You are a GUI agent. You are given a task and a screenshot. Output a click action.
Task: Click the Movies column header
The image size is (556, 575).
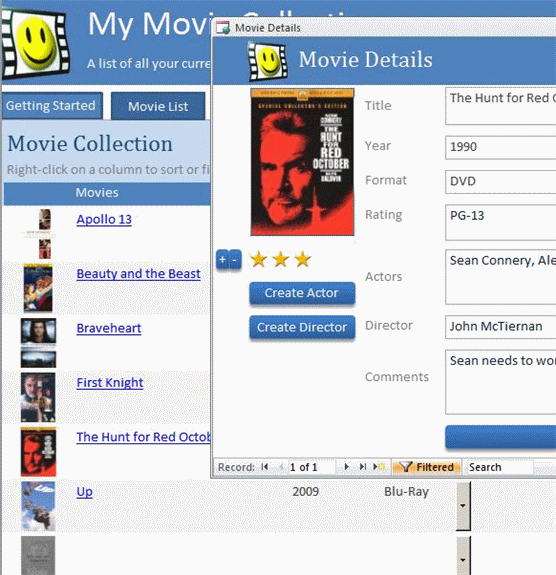pos(97,193)
